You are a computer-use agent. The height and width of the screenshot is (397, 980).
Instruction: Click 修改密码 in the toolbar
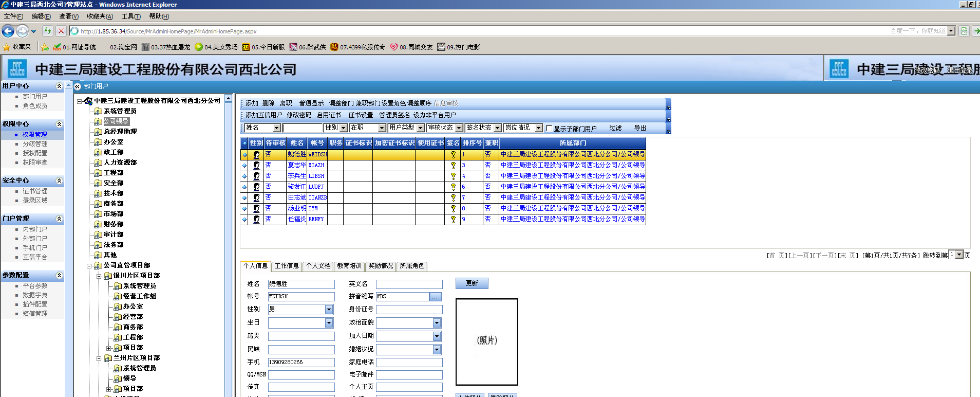click(x=299, y=115)
